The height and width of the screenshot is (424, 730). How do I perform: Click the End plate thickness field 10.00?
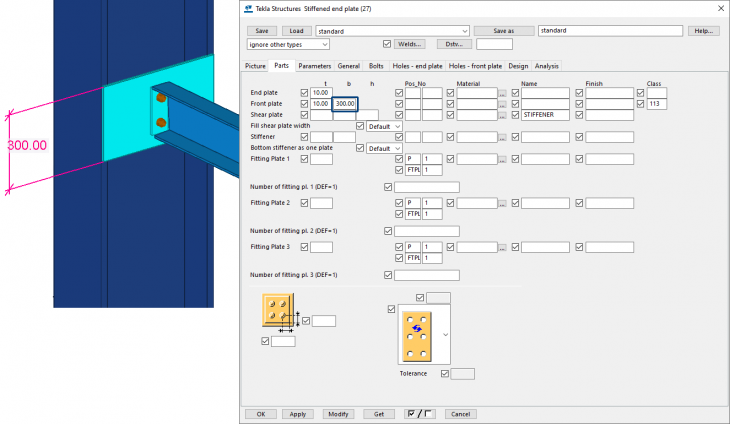click(x=321, y=93)
